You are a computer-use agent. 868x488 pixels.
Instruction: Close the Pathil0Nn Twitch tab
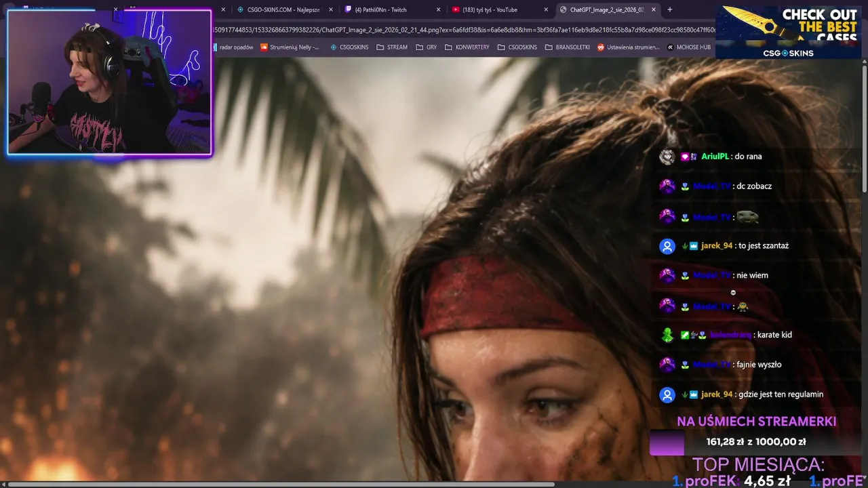tap(438, 9)
